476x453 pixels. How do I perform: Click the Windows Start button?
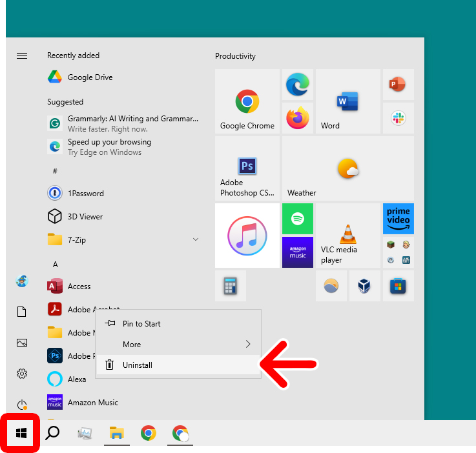(21, 433)
